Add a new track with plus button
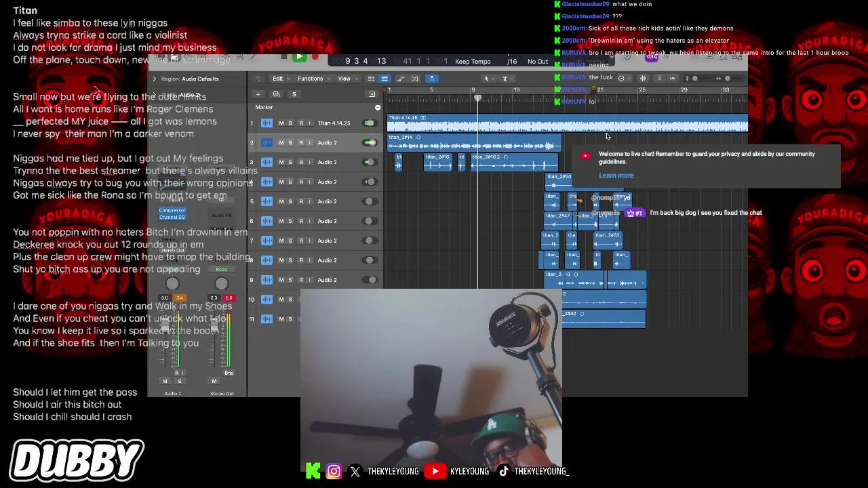 [258, 94]
